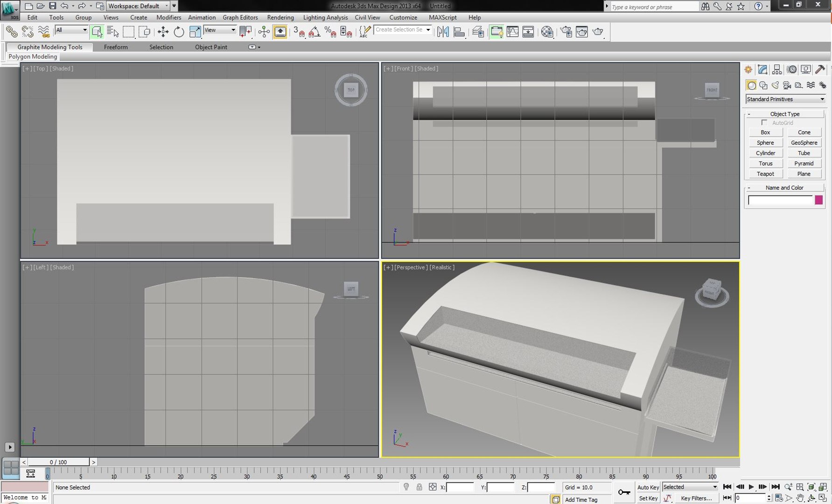Click the Select and Link icon
Image resolution: width=832 pixels, height=504 pixels.
point(11,32)
